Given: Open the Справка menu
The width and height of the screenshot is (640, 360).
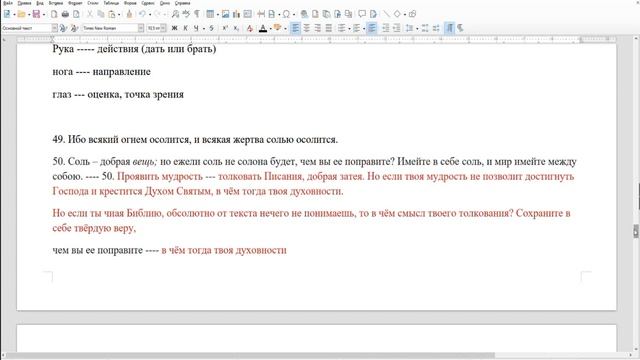Looking at the screenshot, I should (x=182, y=3).
